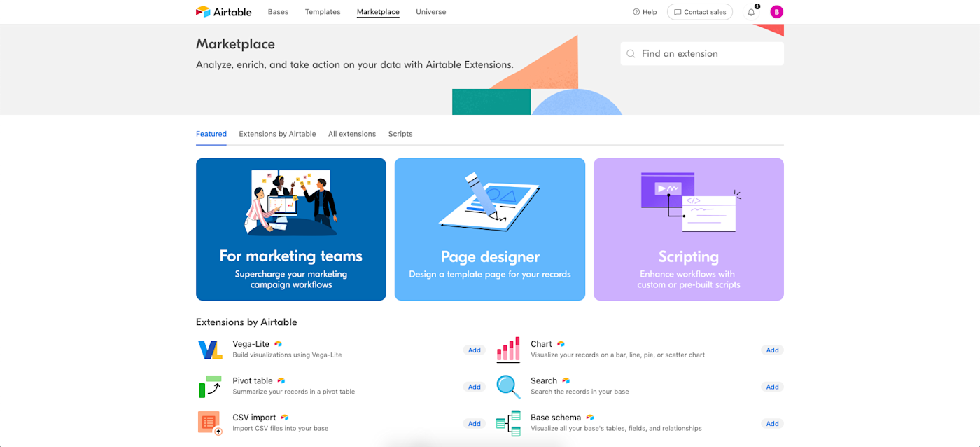Add the CSV import extension
The width and height of the screenshot is (980, 447).
tap(475, 424)
